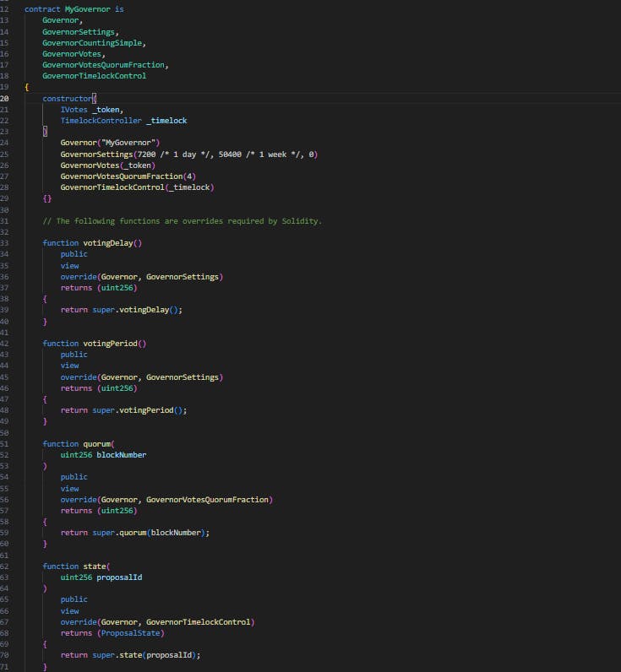Click the 'constructor' keyword
Screen dimensions: 621x672
pos(68,98)
